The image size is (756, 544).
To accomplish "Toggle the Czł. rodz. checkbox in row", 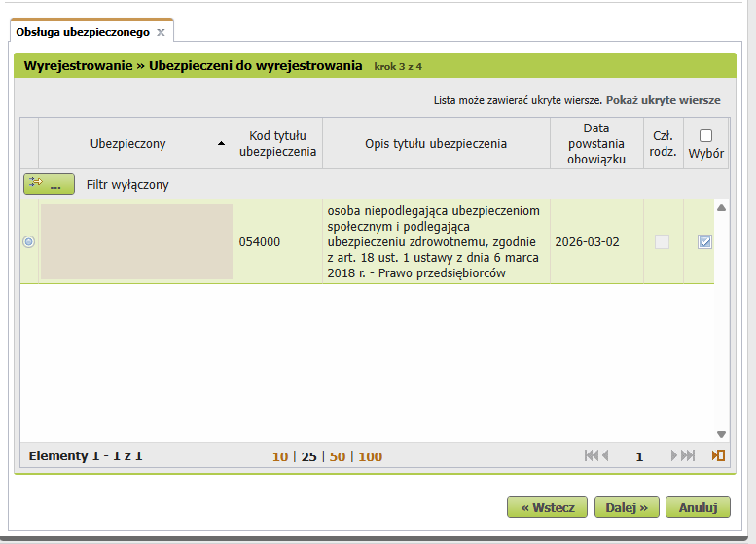I will [x=662, y=241].
